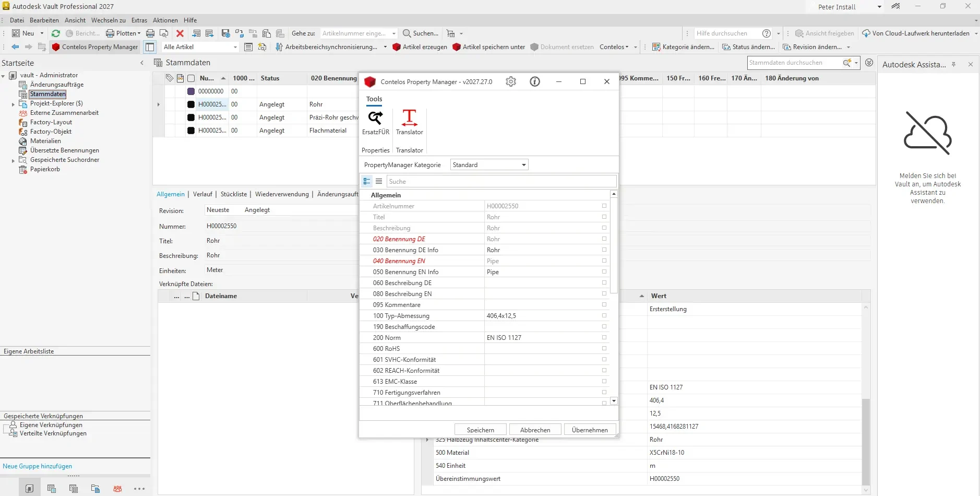980x496 pixels.
Task: Click the Property Manager list scroll-down arrow
Action: pyautogui.click(x=614, y=401)
